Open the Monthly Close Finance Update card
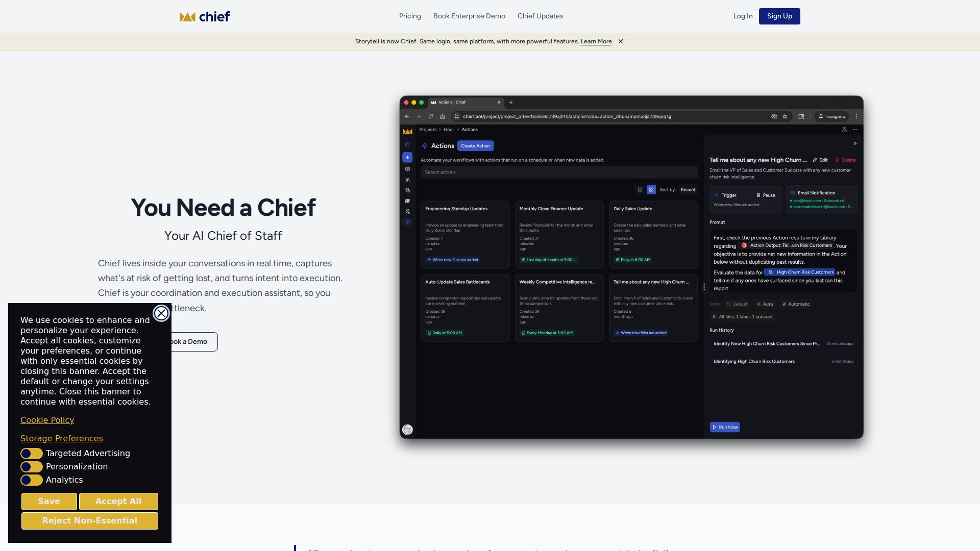This screenshot has width=980, height=551. tap(559, 235)
